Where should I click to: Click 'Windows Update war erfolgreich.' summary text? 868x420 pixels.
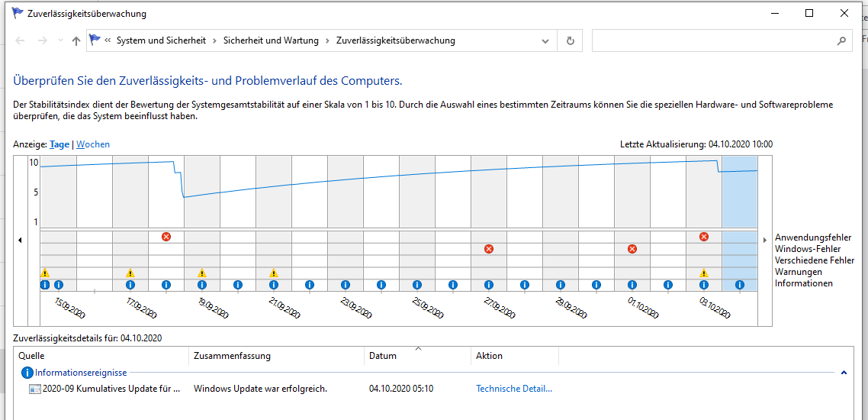click(x=260, y=389)
